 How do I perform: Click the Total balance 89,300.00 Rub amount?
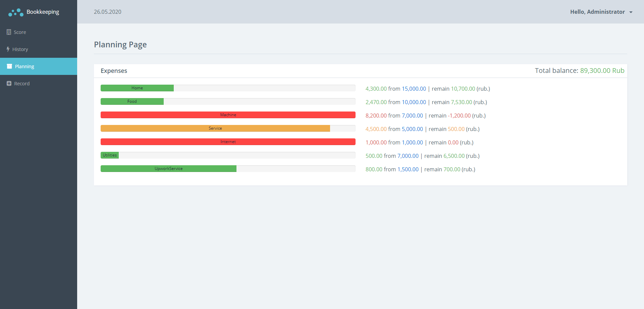(x=602, y=71)
